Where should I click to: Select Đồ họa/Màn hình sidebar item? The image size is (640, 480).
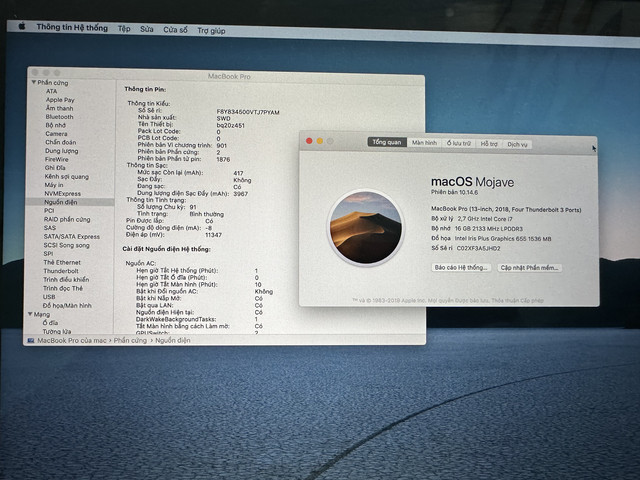pyautogui.click(x=67, y=305)
